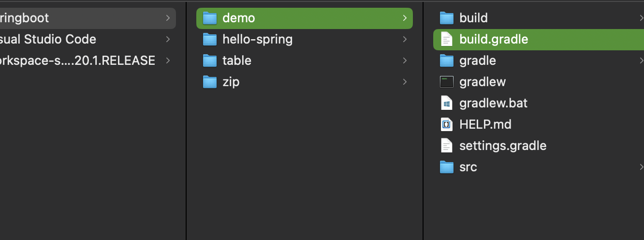Select the workspace 20.1.RELEASE folder row
The height and width of the screenshot is (240, 644).
pyautogui.click(x=87, y=60)
